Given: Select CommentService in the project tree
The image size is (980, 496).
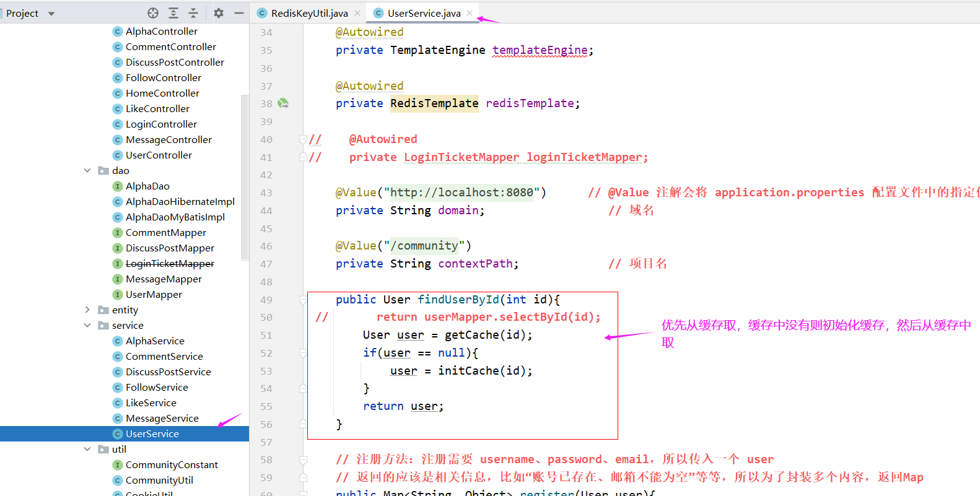Looking at the screenshot, I should click(x=164, y=356).
